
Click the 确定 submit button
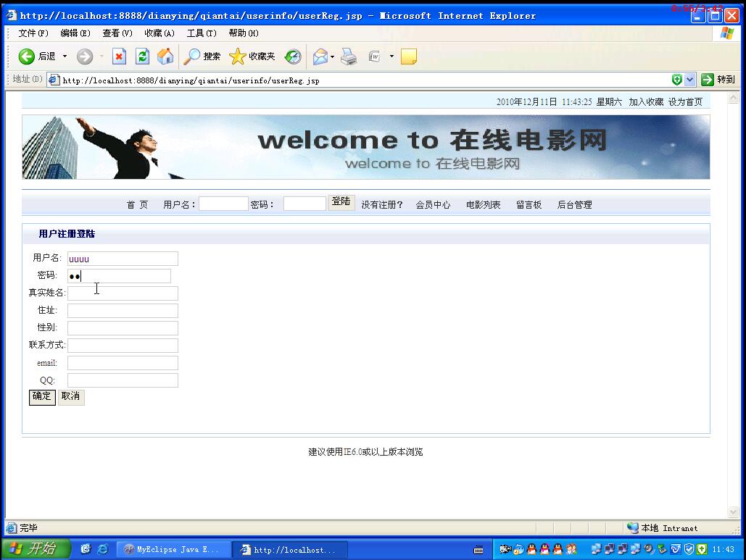click(x=42, y=397)
